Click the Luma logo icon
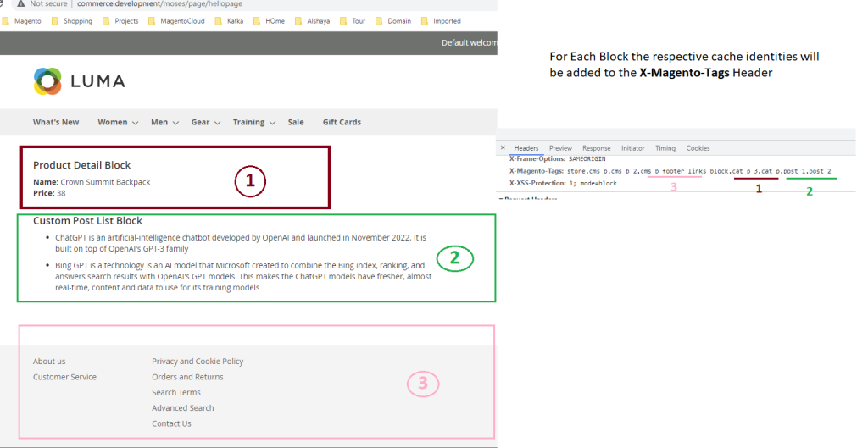This screenshot has height=448, width=868. (47, 81)
